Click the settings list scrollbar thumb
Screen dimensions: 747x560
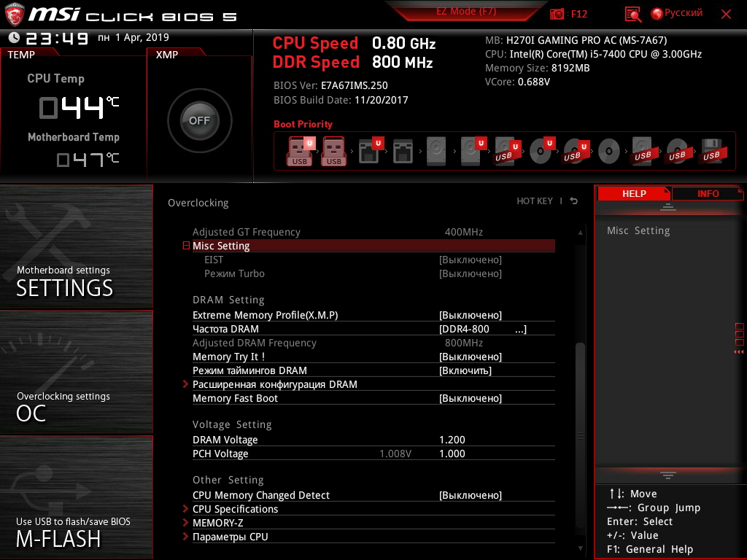click(x=580, y=436)
